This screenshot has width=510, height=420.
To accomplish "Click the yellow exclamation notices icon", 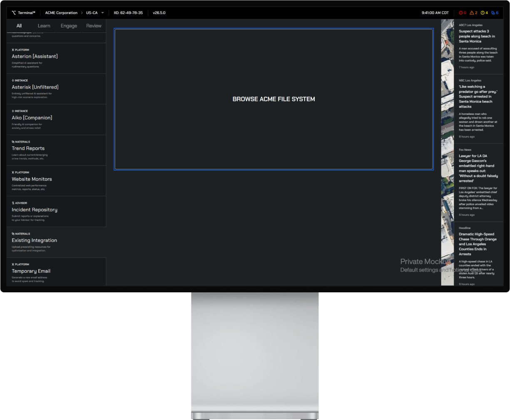I will (x=483, y=13).
